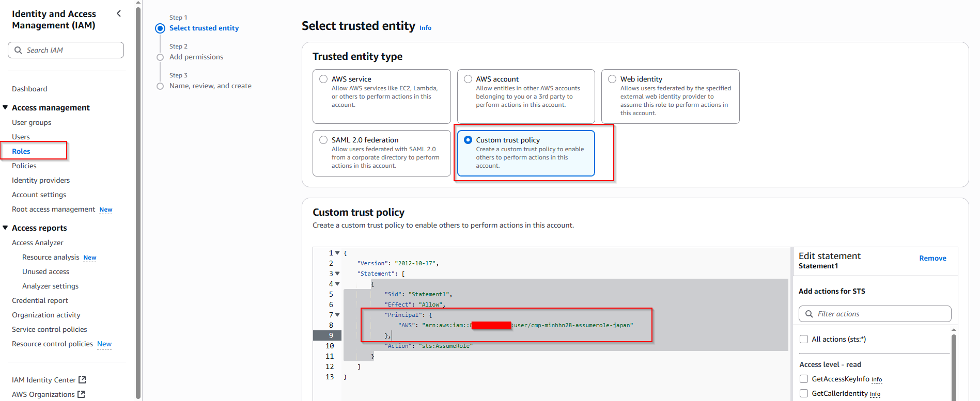Click Info link next to GetAccessKeyInfo
Viewport: 980px width, 401px height.
click(877, 379)
